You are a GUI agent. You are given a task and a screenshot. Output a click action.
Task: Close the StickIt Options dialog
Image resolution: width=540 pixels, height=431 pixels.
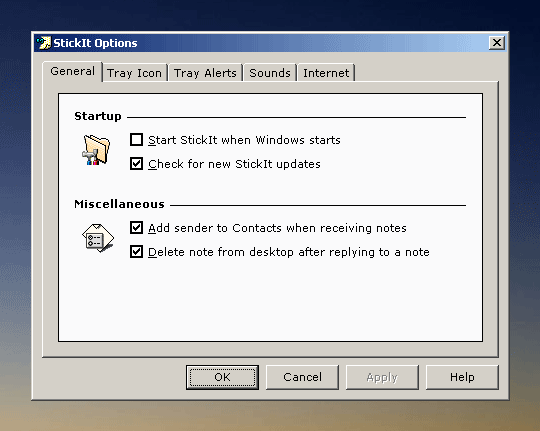point(497,43)
